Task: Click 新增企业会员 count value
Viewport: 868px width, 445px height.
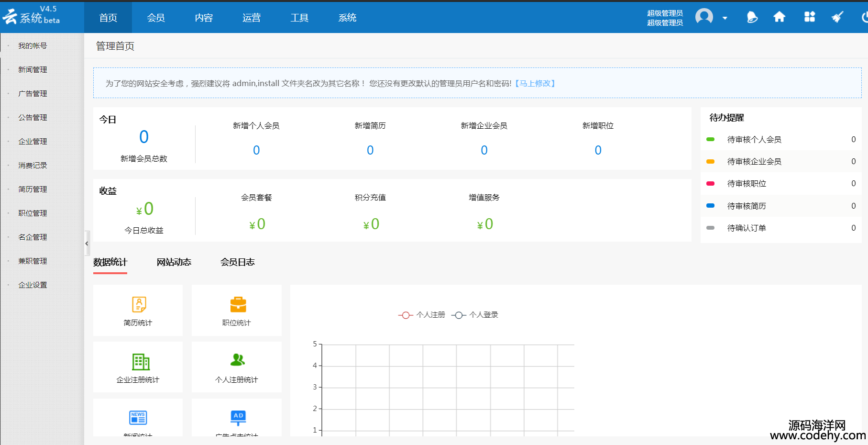Action: tap(484, 150)
